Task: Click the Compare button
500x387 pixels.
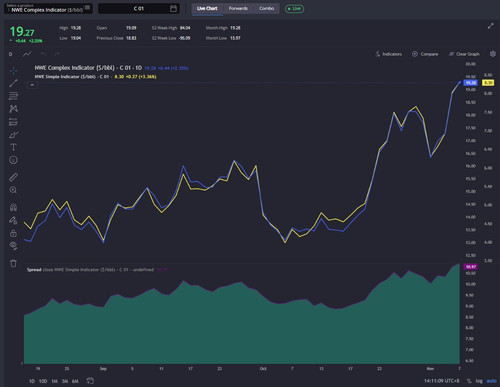Action: (425, 54)
